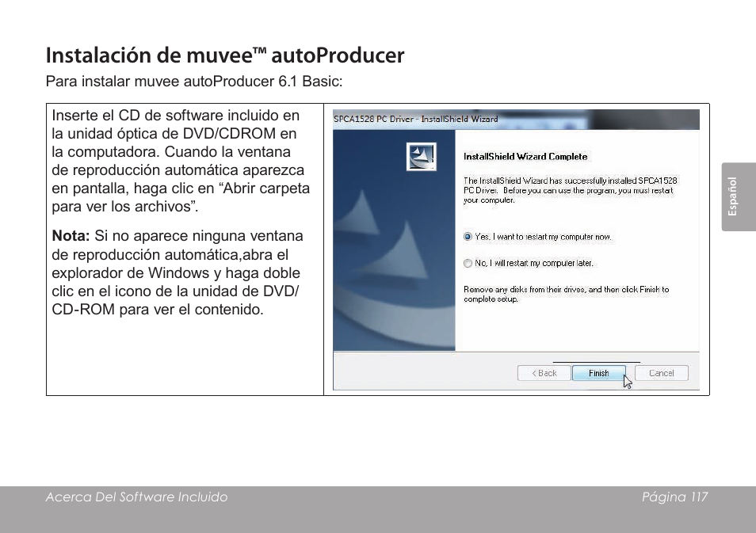Click the 'SPCA1528 PC Driver - InstallShield Wizard' title bar
756x533 pixels.
coord(516,119)
